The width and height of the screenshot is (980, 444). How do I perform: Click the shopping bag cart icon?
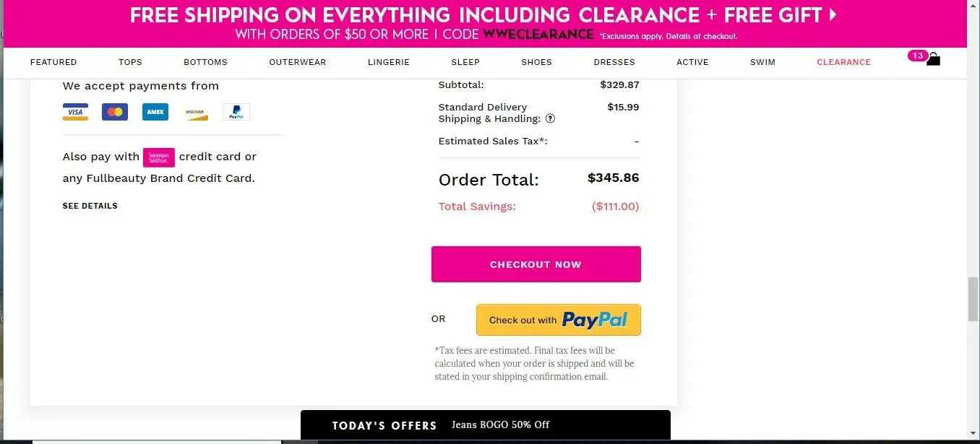933,59
